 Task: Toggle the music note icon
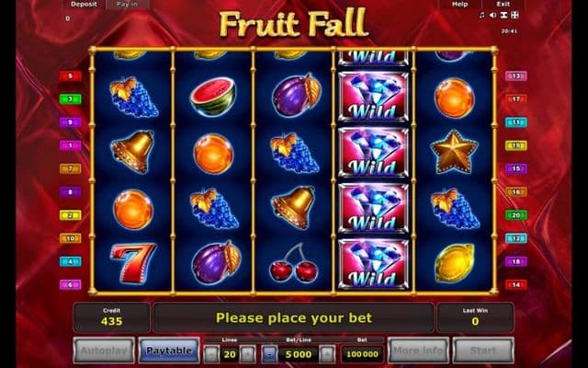[x=481, y=15]
